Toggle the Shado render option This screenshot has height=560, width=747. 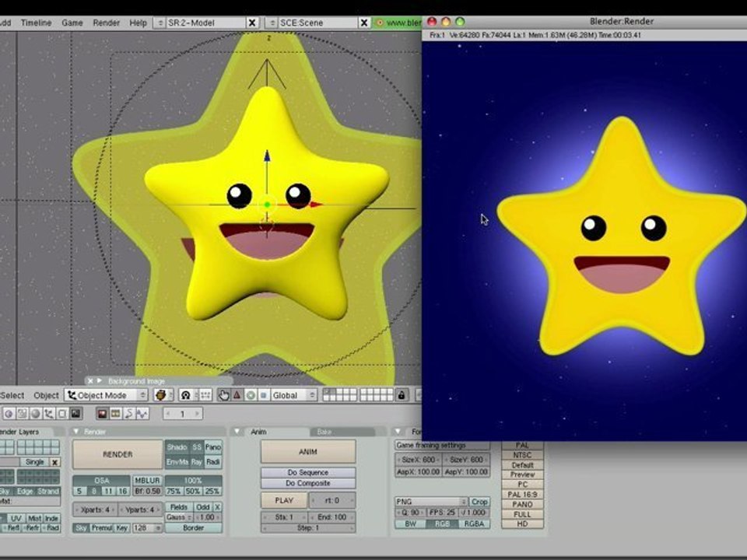pos(177,447)
